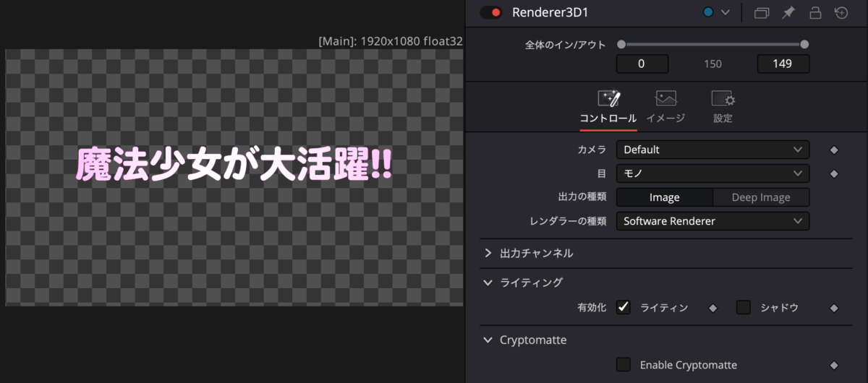This screenshot has height=383, width=868.
Task: Click the left handle of the in/out range slider
Action: pyautogui.click(x=621, y=44)
